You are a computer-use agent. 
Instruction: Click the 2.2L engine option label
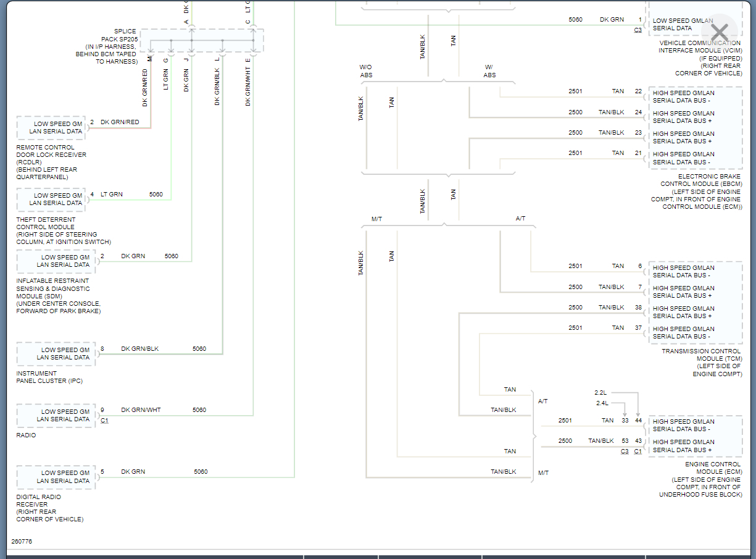601,393
